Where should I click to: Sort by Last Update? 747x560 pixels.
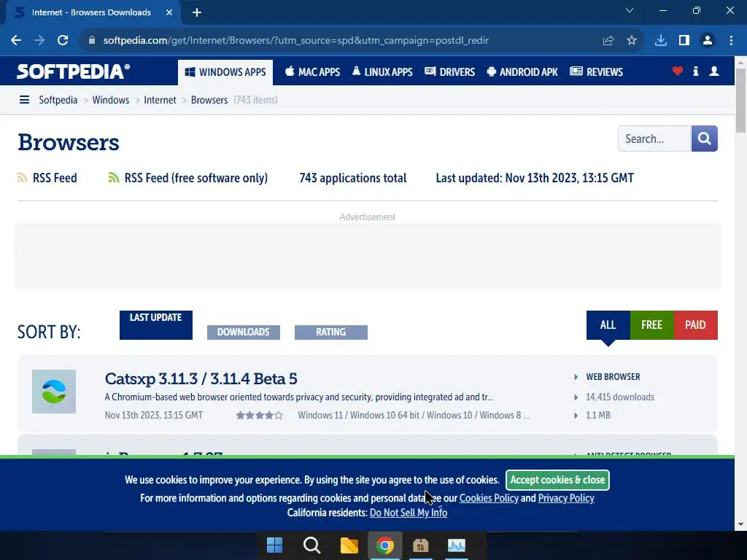click(x=156, y=325)
